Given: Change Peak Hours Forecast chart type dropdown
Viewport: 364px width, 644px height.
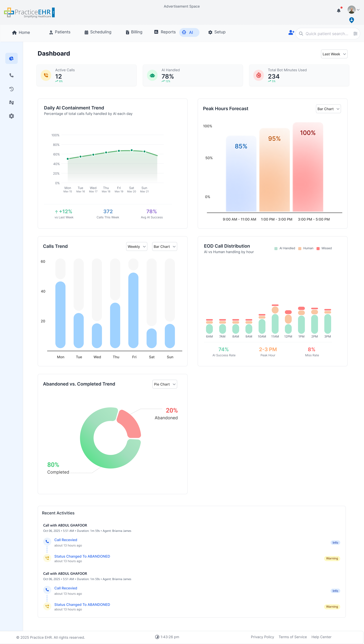Looking at the screenshot, I should click(328, 109).
